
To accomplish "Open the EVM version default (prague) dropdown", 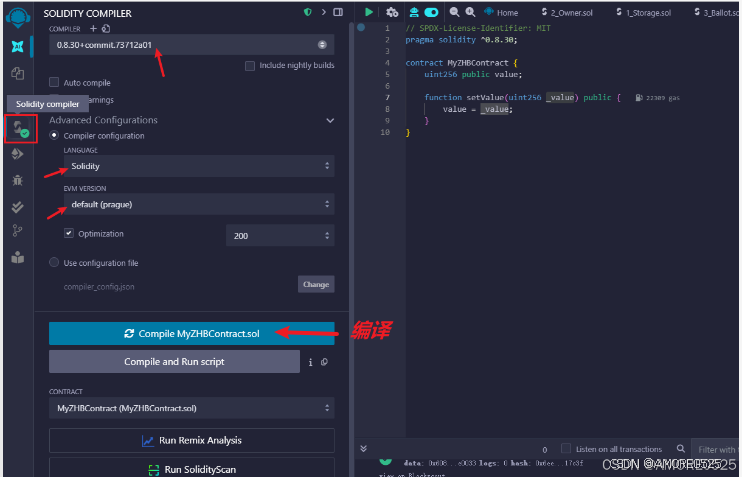I will [x=199, y=204].
